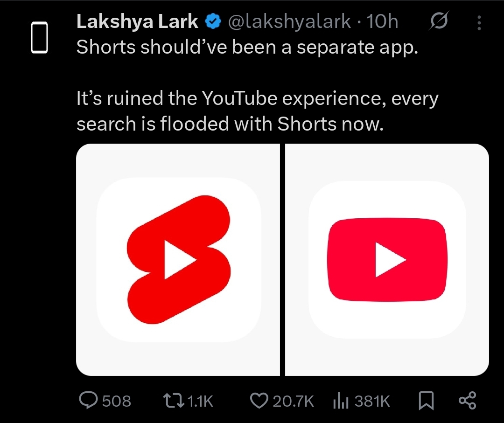504x423 pixels.
Task: Like the post with the heart icon
Action: 259,401
